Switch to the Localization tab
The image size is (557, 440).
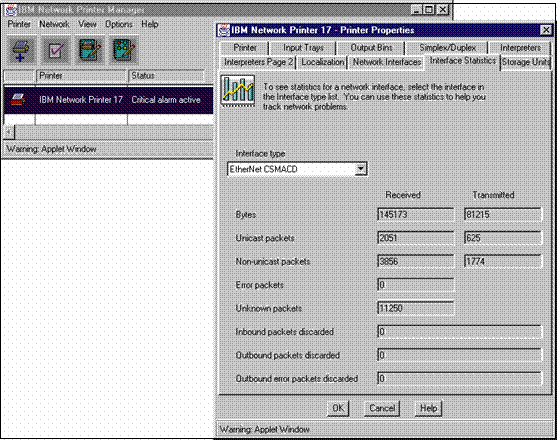coord(323,62)
